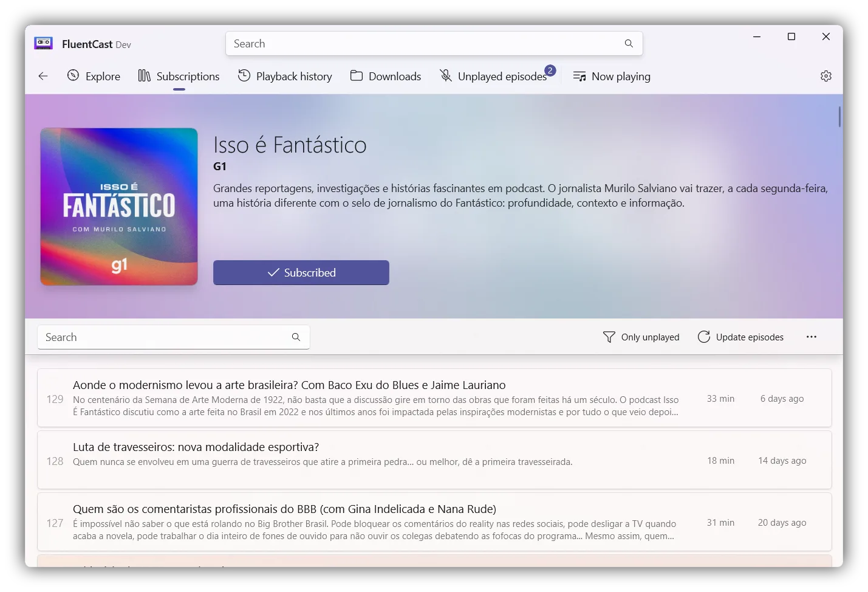Click the 14 days ago date

pyautogui.click(x=782, y=461)
